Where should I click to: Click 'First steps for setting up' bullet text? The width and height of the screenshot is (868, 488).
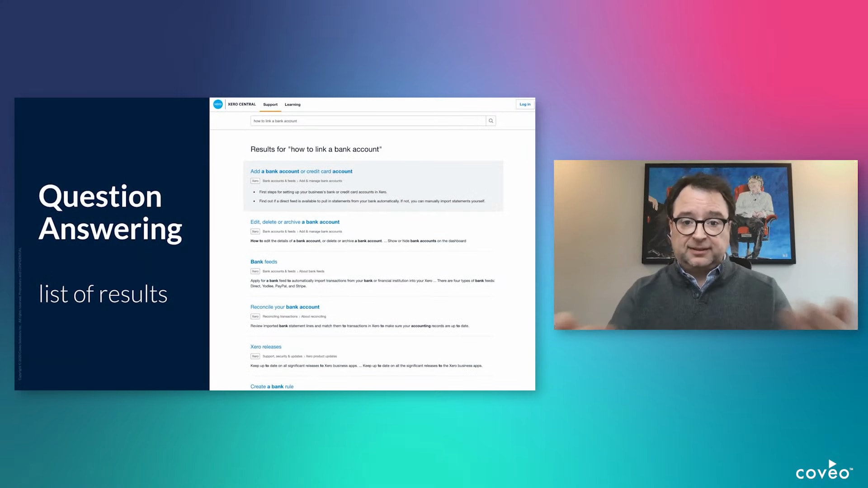tap(323, 192)
